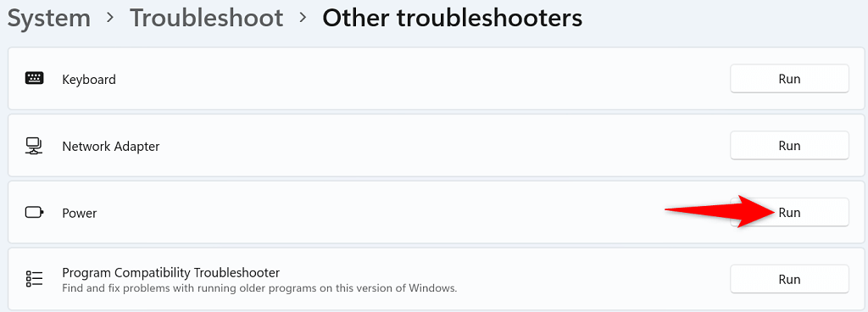This screenshot has width=868, height=312.
Task: Go back to System in breadcrumb
Action: pyautogui.click(x=48, y=19)
